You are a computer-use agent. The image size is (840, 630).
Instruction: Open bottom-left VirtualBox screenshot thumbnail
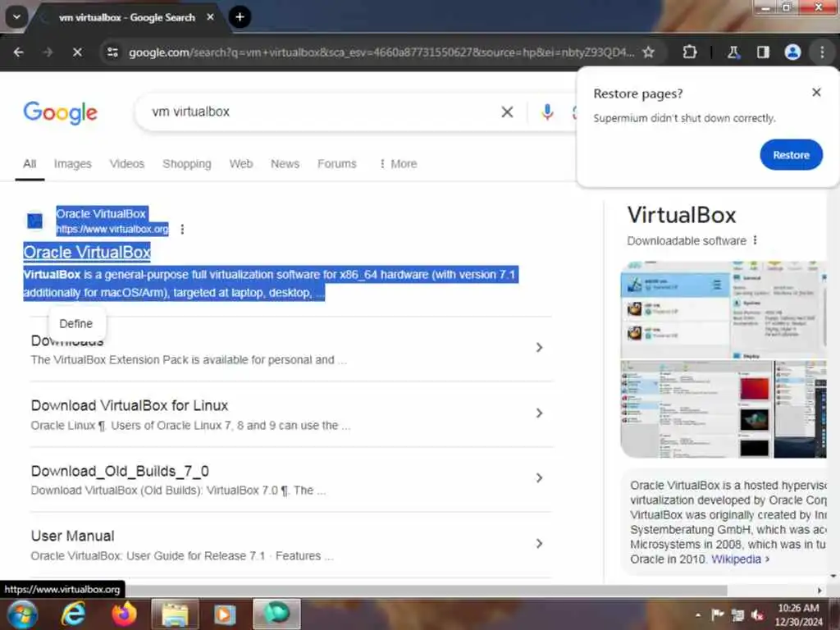[696, 409]
